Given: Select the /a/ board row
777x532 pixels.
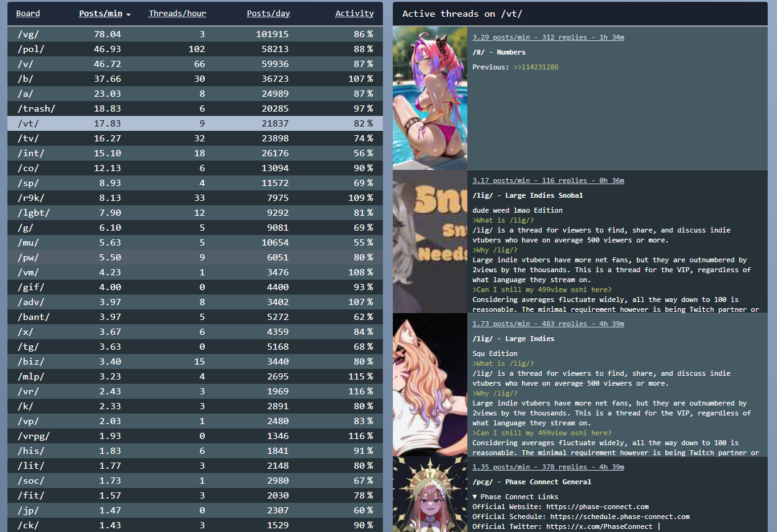Looking at the screenshot, I should click(x=195, y=94).
